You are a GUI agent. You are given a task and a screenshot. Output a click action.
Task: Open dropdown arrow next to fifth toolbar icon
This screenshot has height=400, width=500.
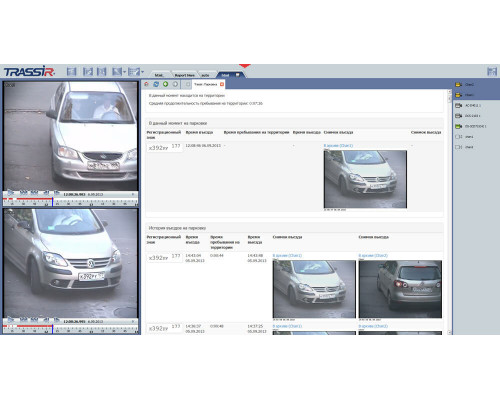[142, 72]
